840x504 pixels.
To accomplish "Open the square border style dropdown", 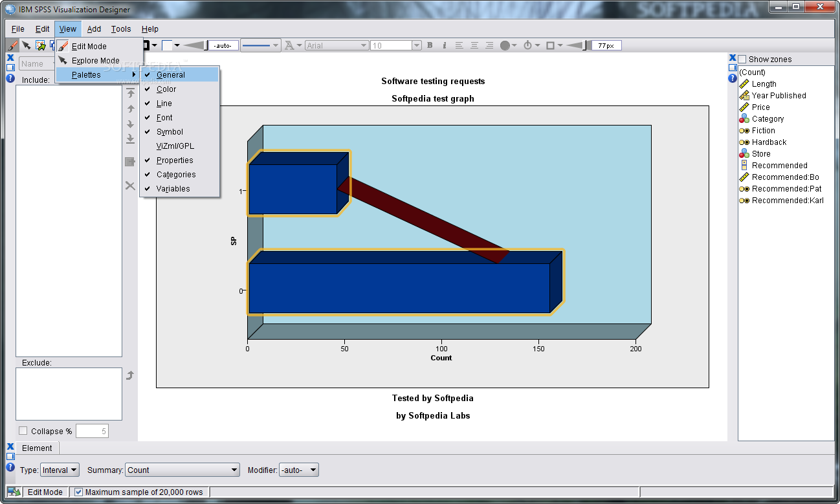I will coord(554,45).
